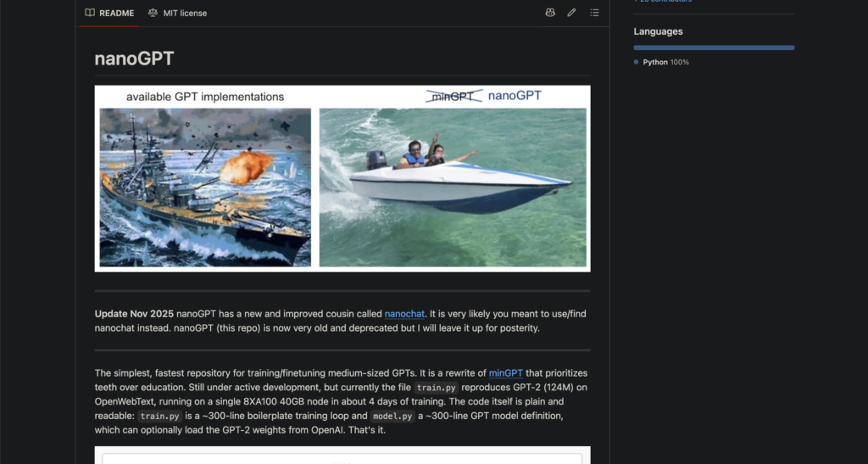868x464 pixels.
Task: Click the Languages sidebar heading
Action: tap(658, 31)
